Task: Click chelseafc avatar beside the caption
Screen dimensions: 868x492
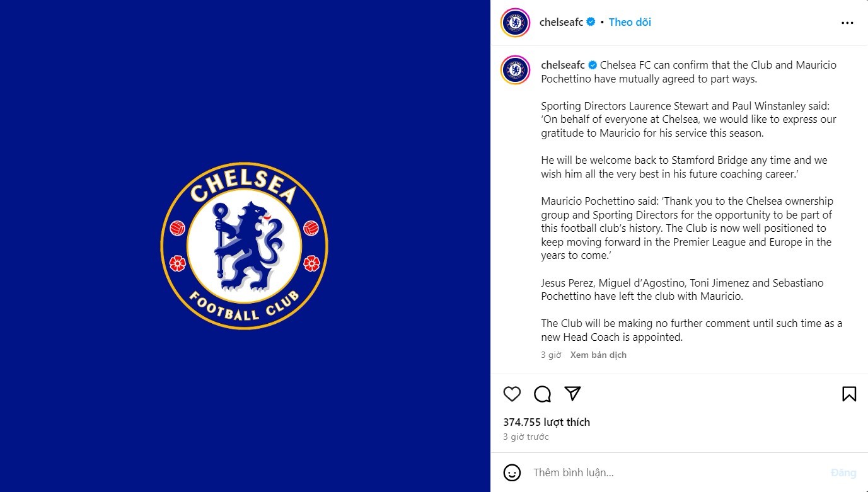Action: [515, 69]
